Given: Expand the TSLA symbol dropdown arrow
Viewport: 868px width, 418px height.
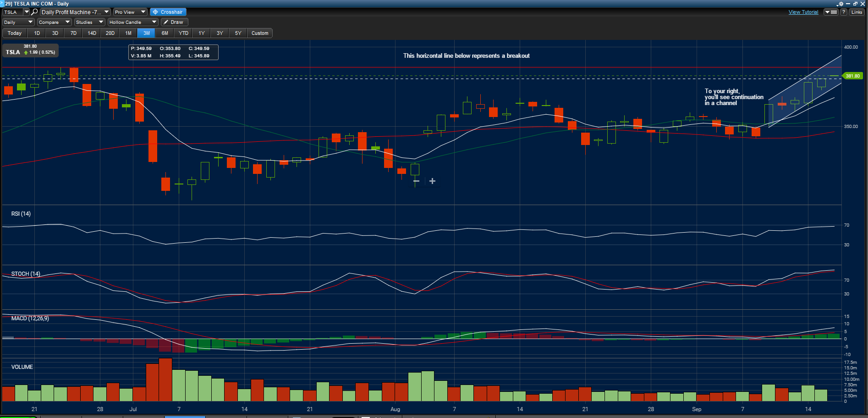Looking at the screenshot, I should coord(27,12).
